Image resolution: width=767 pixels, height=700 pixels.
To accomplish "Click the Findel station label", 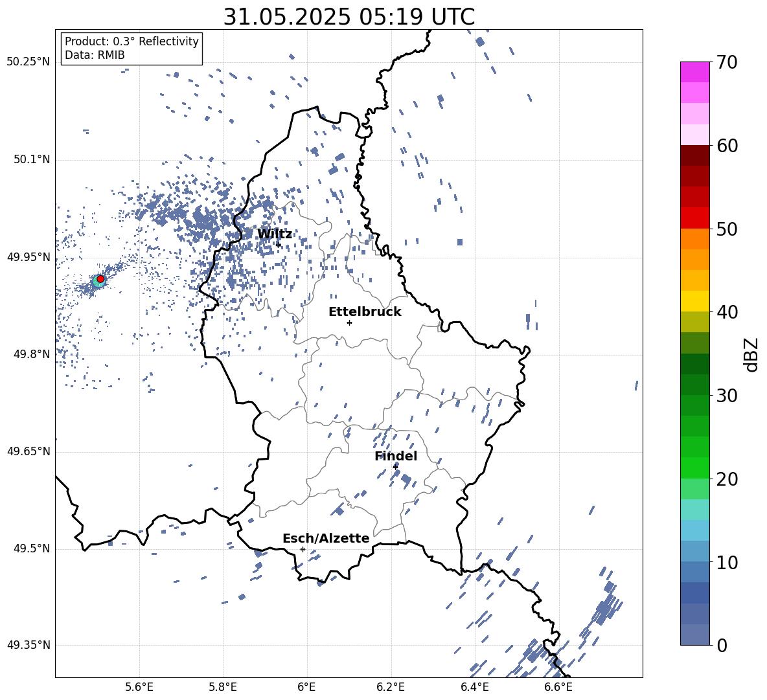I will 396,456.
